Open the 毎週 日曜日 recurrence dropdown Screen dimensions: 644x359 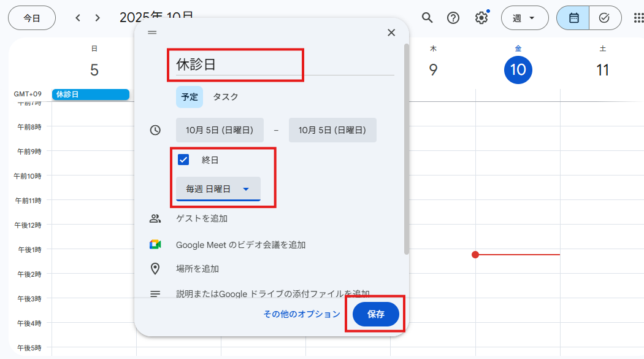[218, 189]
